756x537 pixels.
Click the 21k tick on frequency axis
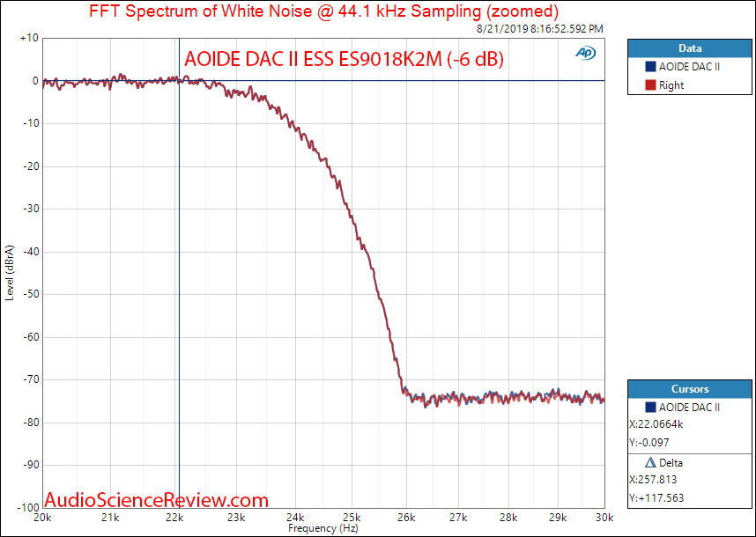pos(110,518)
